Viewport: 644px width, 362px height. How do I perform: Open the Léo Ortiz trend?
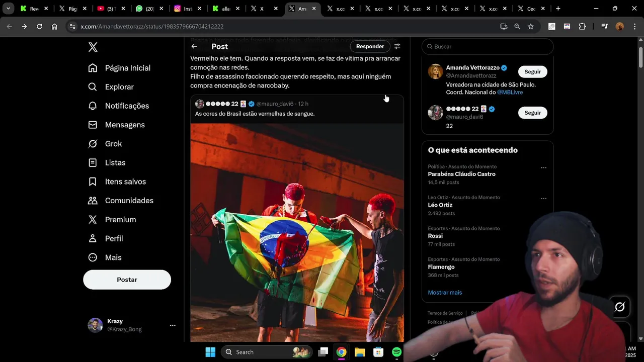click(440, 205)
